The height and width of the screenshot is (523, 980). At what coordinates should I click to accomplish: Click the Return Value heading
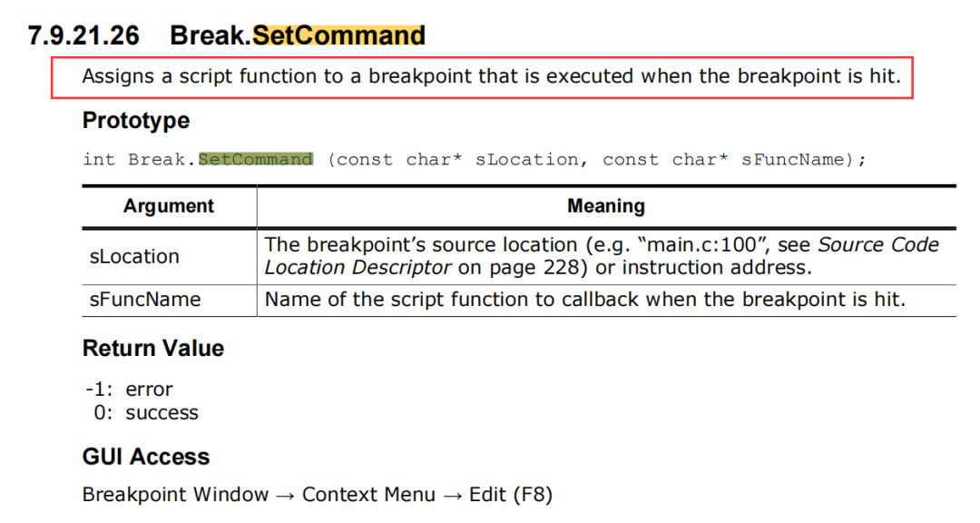(x=153, y=348)
